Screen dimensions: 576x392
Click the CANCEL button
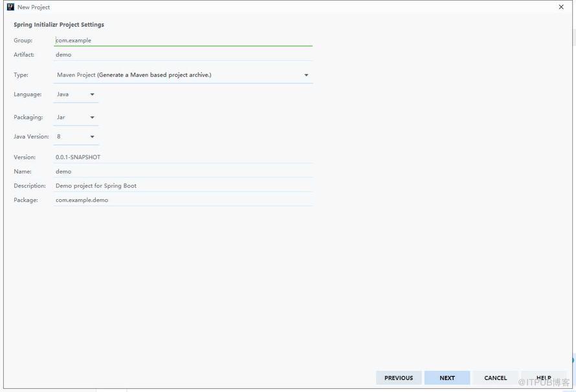(495, 378)
